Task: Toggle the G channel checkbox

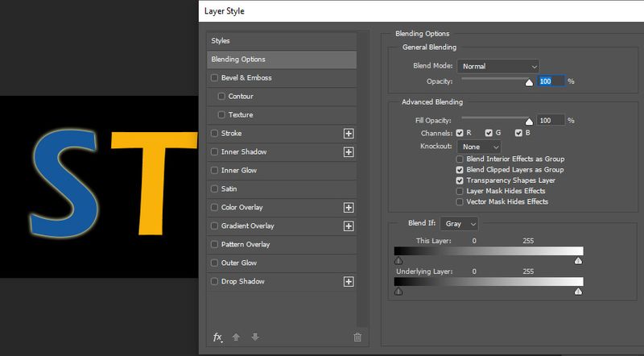Action: point(489,133)
